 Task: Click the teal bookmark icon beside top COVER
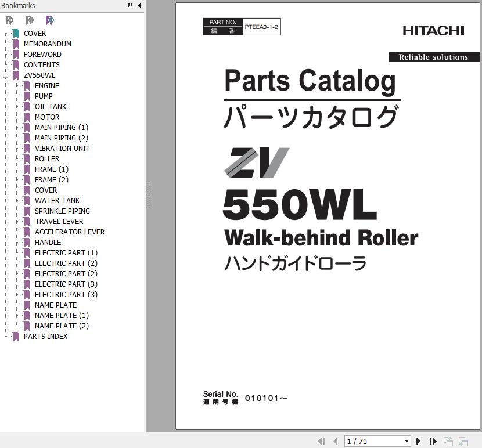[x=16, y=34]
